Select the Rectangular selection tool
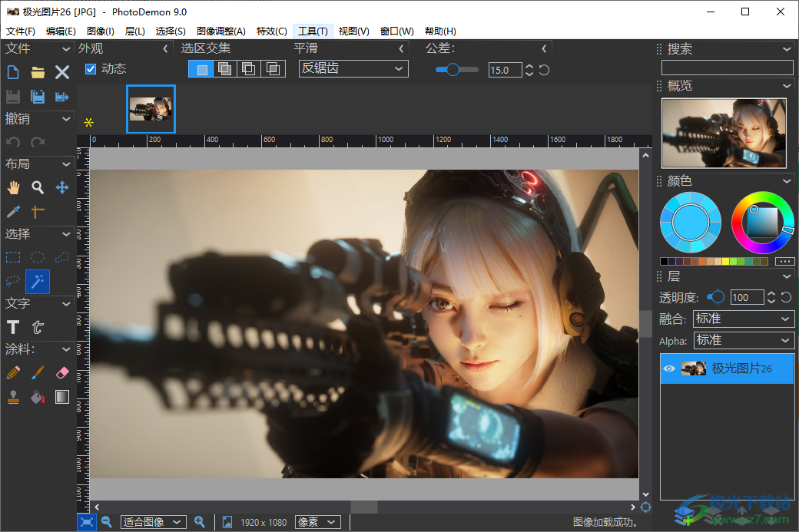 (x=13, y=258)
